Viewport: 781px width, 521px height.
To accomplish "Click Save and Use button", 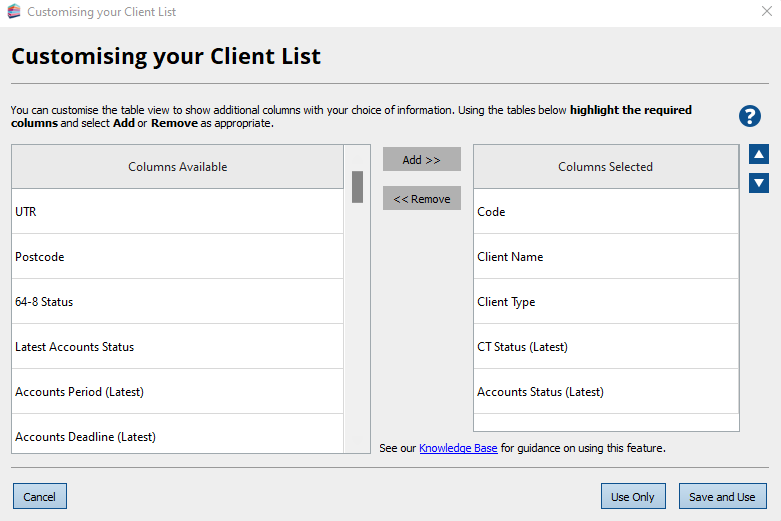I will click(x=722, y=497).
